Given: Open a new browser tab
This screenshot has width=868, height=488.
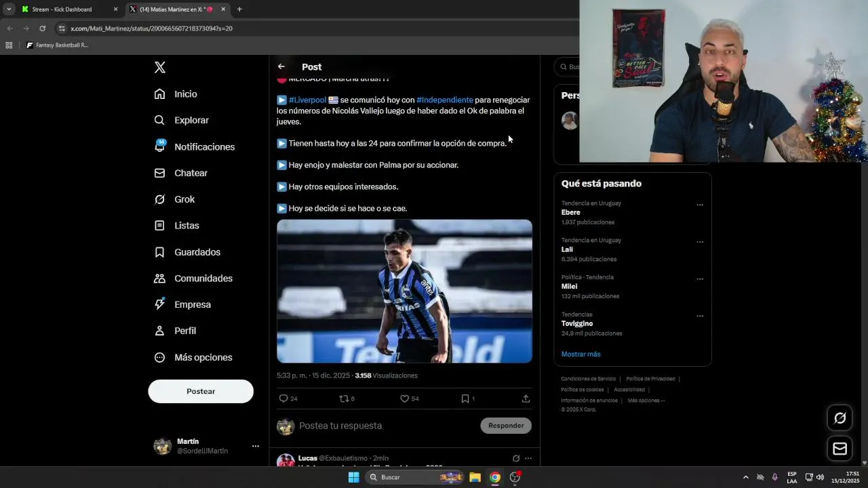Looking at the screenshot, I should click(x=239, y=9).
